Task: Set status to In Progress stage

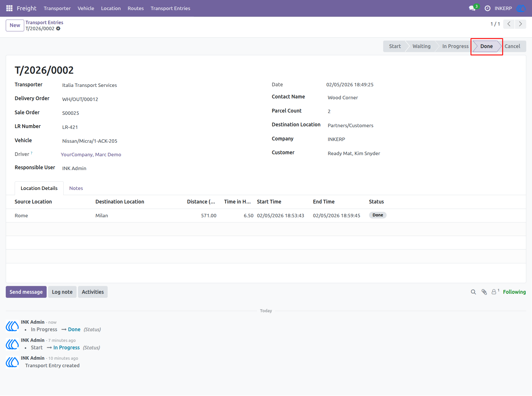Action: click(x=455, y=46)
